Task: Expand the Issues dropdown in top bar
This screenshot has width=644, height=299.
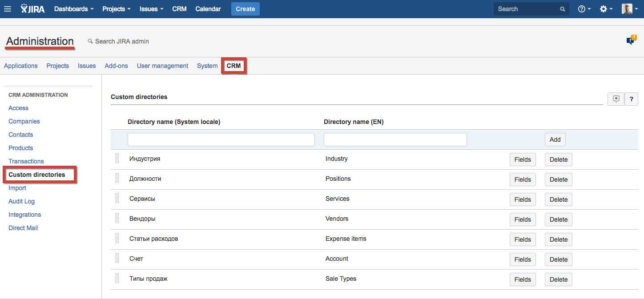Action: [151, 9]
